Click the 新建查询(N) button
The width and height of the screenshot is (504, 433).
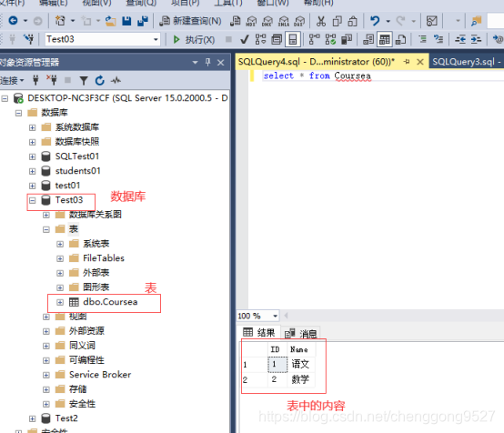coord(191,21)
